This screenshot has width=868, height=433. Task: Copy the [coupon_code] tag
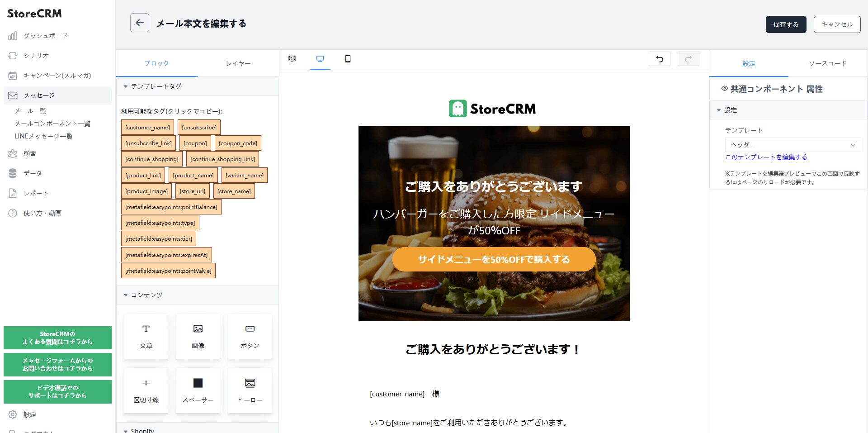(x=238, y=143)
